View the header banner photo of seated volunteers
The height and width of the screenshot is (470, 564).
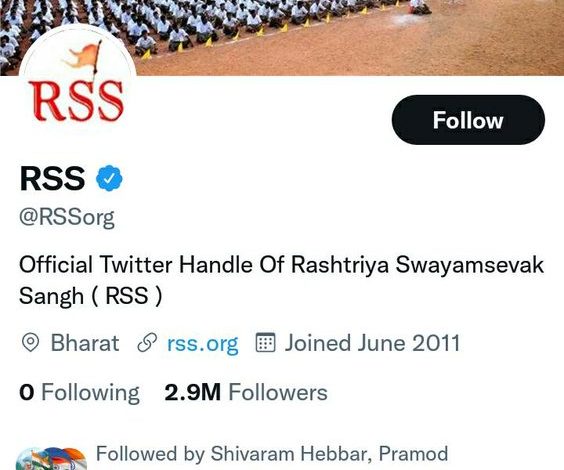(282, 37)
